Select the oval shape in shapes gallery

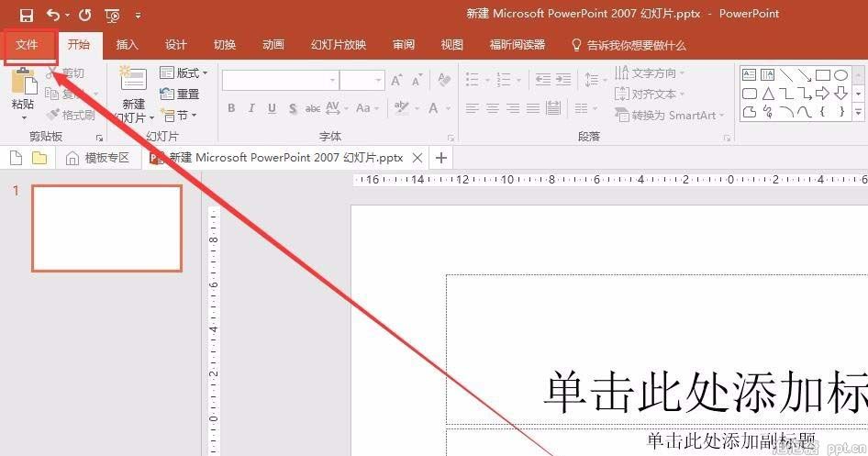tap(840, 74)
